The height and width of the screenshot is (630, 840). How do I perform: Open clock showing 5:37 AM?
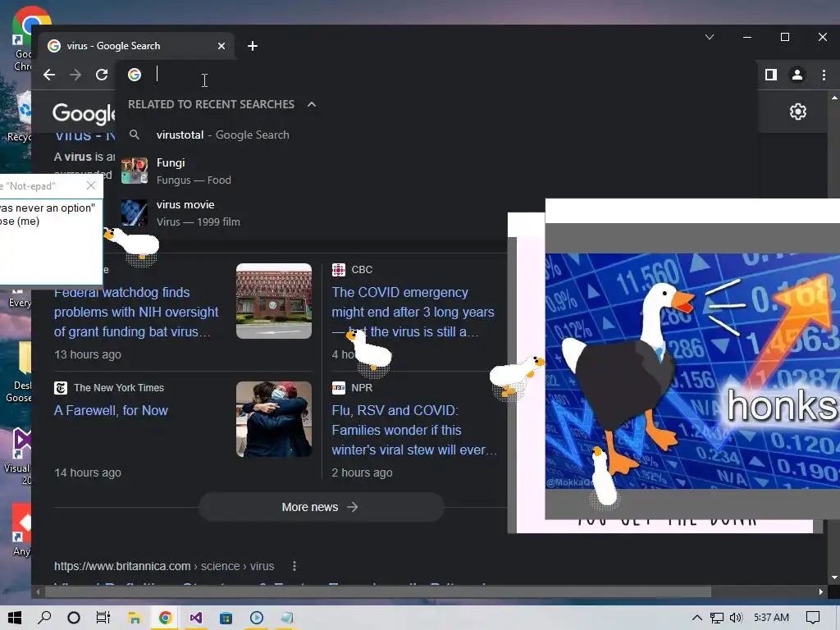point(771,618)
